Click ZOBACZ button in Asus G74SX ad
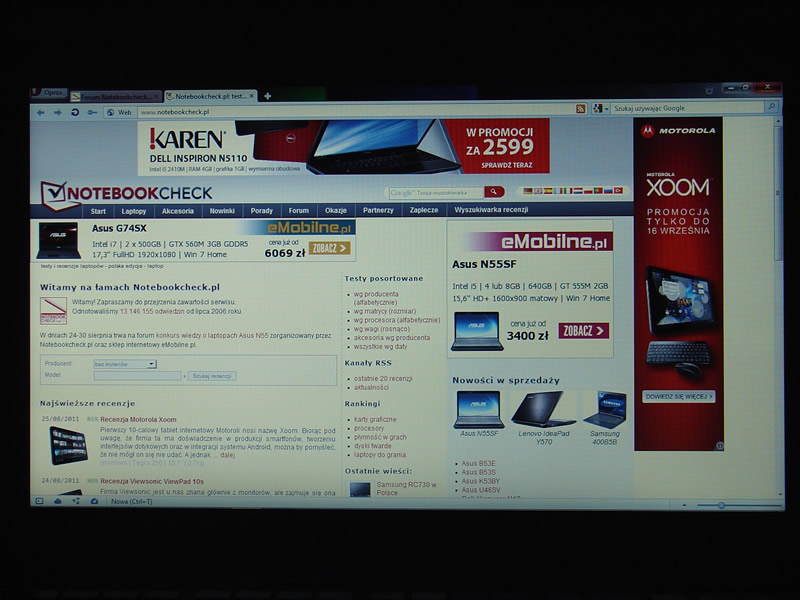 coord(330,248)
